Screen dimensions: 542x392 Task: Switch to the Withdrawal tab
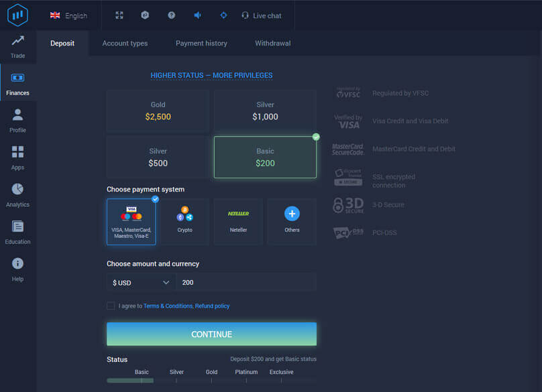point(272,42)
